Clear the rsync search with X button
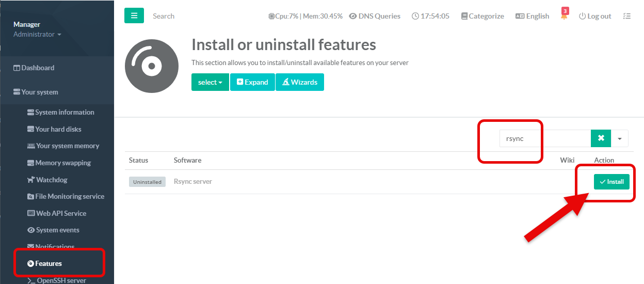 (x=601, y=138)
